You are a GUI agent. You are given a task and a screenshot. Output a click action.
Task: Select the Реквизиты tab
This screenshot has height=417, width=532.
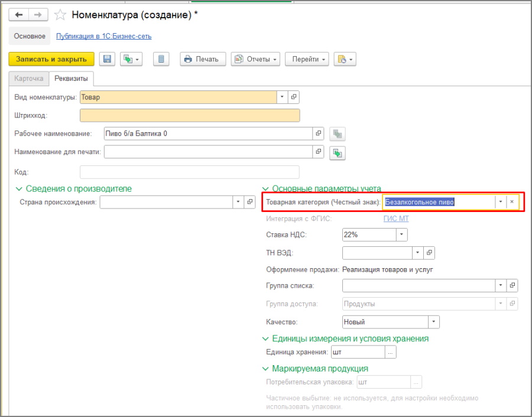[x=72, y=79]
